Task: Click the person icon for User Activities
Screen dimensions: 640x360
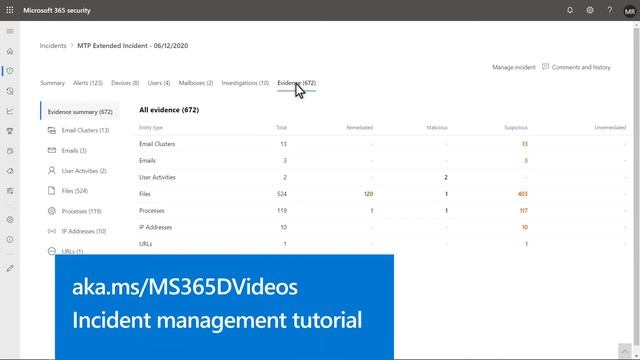Action: [x=51, y=170]
